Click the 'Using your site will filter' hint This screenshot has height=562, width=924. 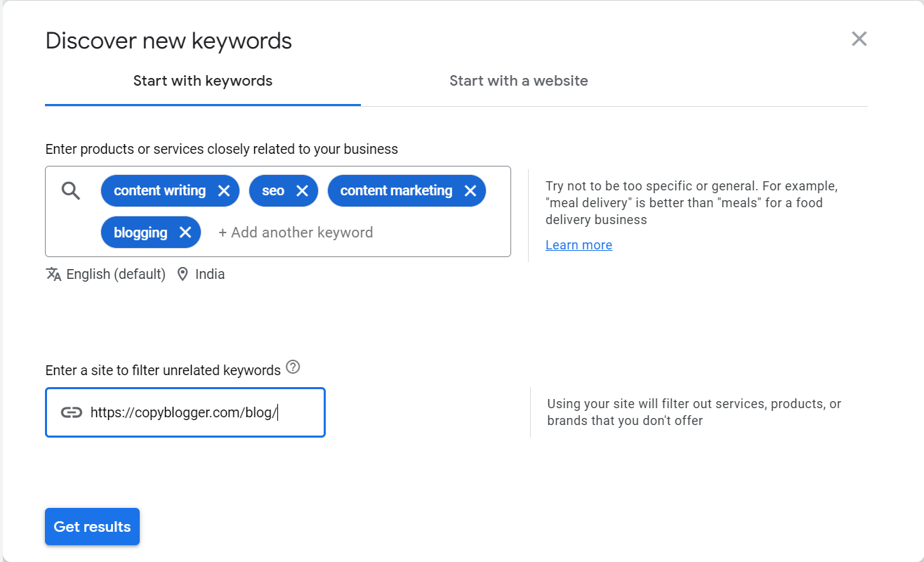tap(694, 412)
